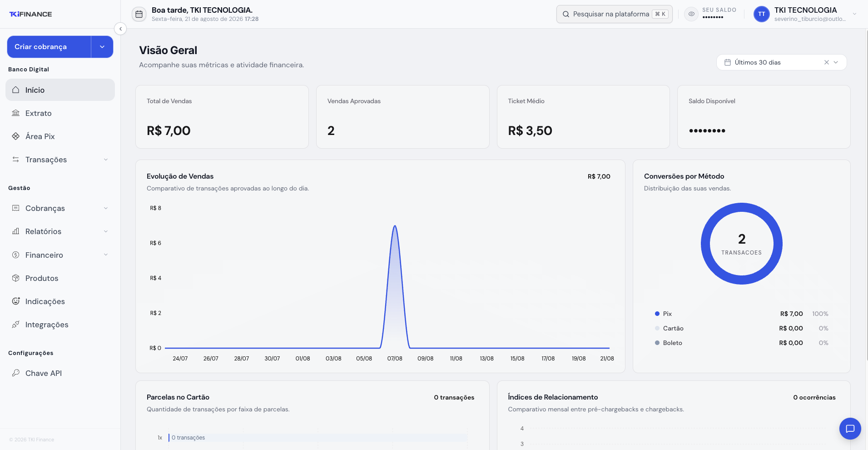Click the Pix legend blue dot

657,314
